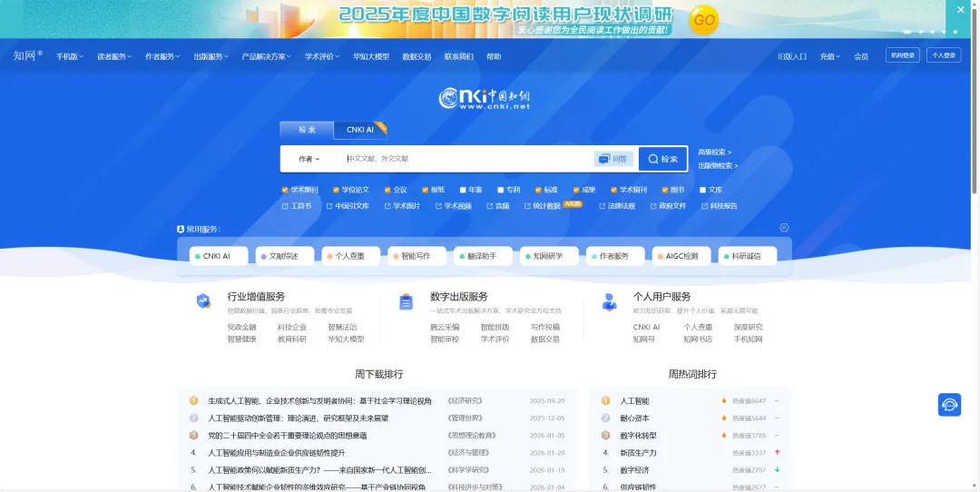Click the magnifier 检索 search button
Image resolution: width=980 pixels, height=492 pixels.
point(663,159)
